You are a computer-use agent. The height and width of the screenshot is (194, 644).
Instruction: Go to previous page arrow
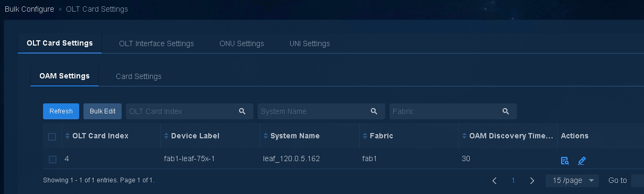click(x=495, y=181)
